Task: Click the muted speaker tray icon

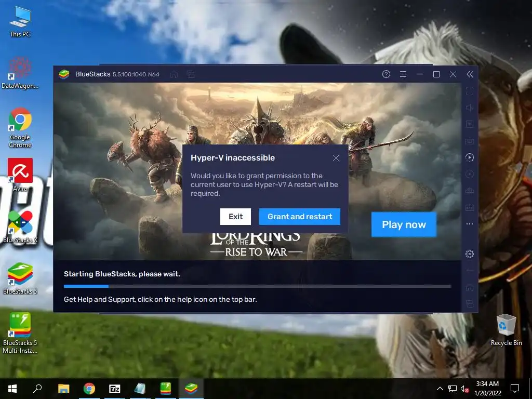Action: point(464,389)
